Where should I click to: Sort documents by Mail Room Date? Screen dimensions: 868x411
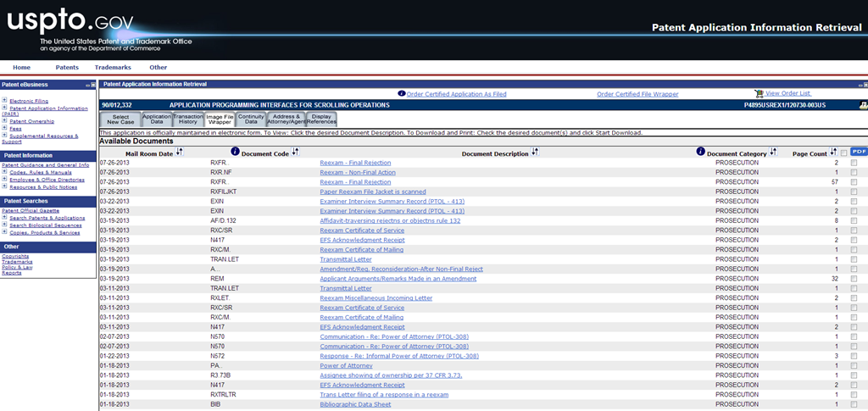click(179, 153)
